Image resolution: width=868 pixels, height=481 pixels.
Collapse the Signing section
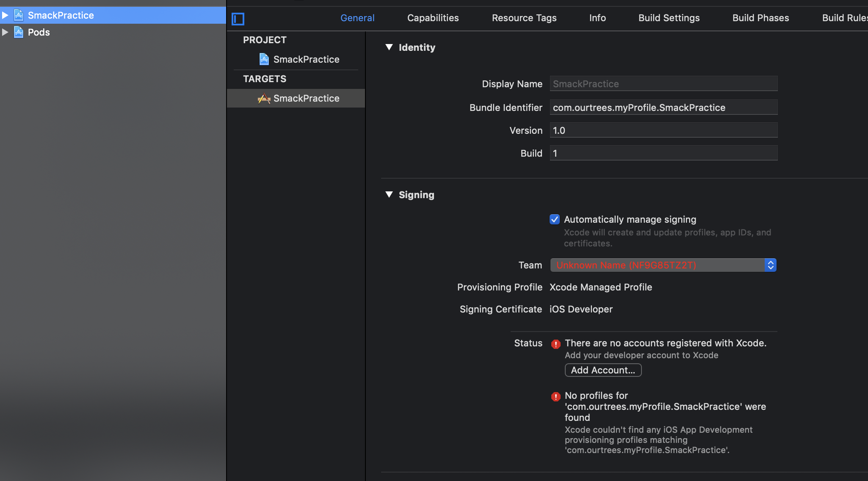pos(389,194)
